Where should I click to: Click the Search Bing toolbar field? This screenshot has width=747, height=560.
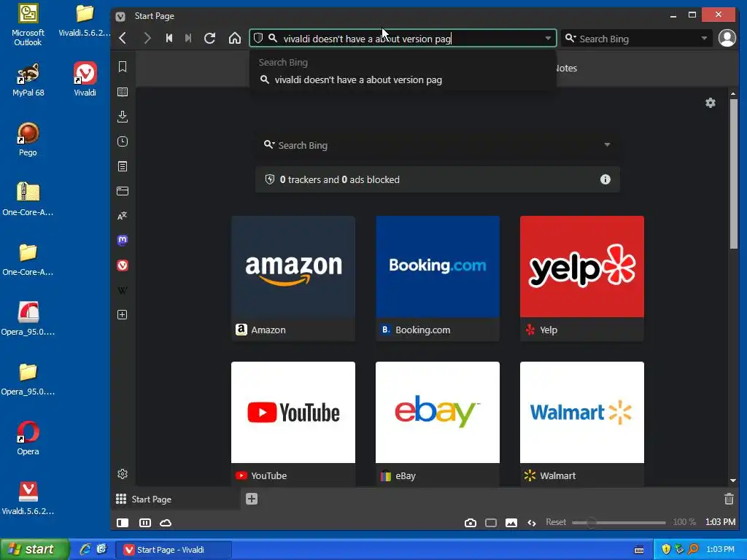638,39
